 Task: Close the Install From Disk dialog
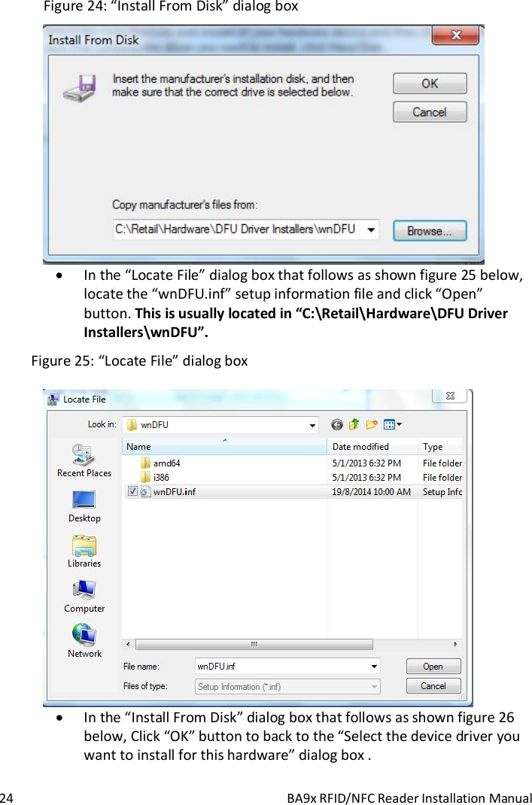pos(455,35)
